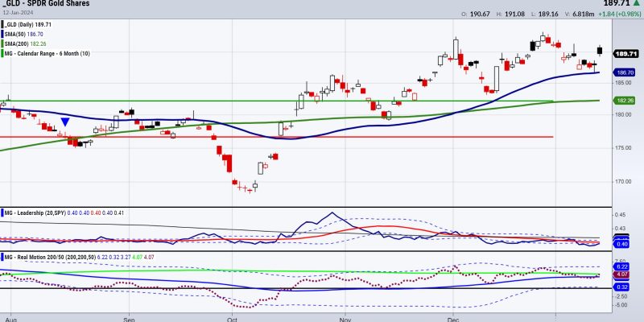Click the _GLD - SPDR Gold Shares title
Screen dimensions: 644x322
46,3
